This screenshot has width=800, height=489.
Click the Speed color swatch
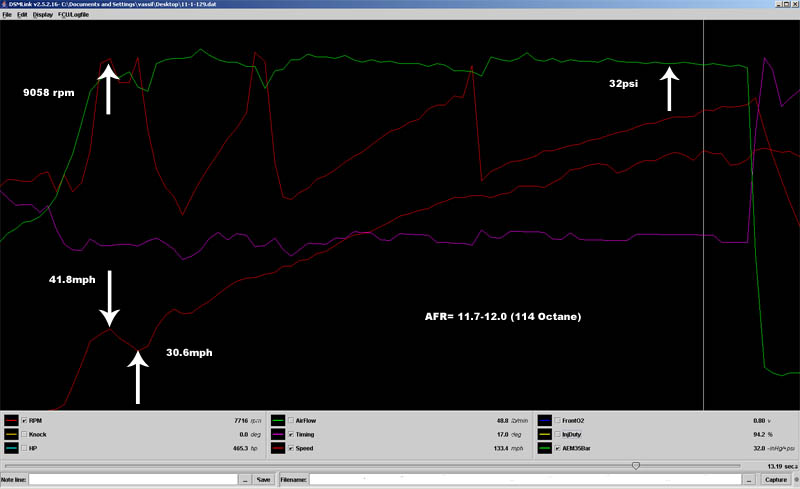point(279,449)
